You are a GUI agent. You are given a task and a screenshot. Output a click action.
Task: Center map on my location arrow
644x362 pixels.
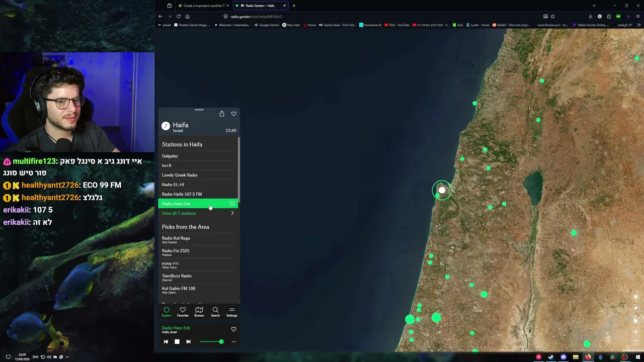(636, 308)
